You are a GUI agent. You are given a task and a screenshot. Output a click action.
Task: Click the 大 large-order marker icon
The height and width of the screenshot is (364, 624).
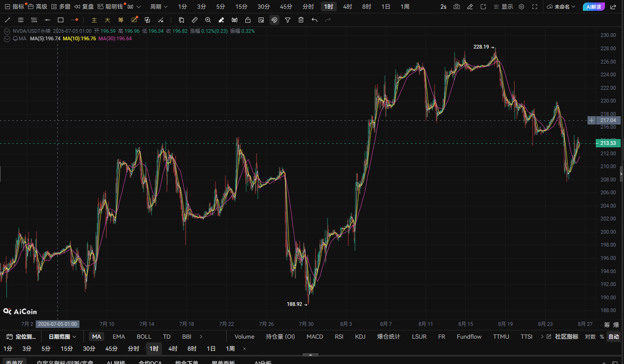[108, 20]
